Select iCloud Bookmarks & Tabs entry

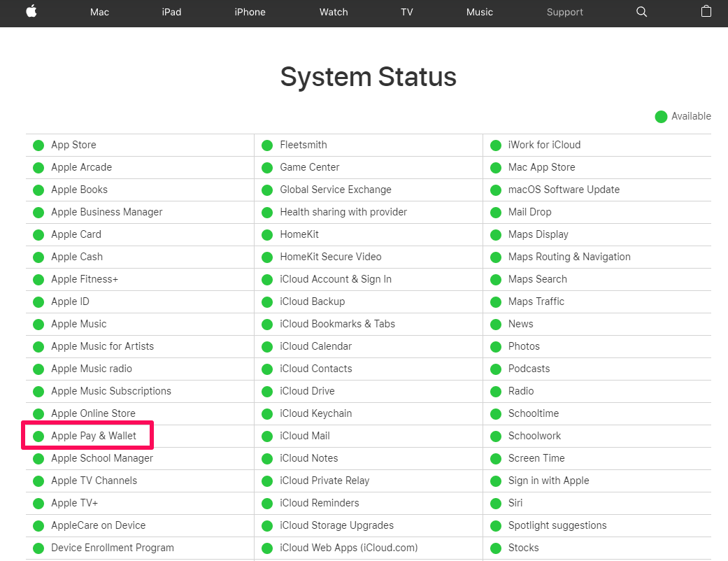(x=338, y=324)
